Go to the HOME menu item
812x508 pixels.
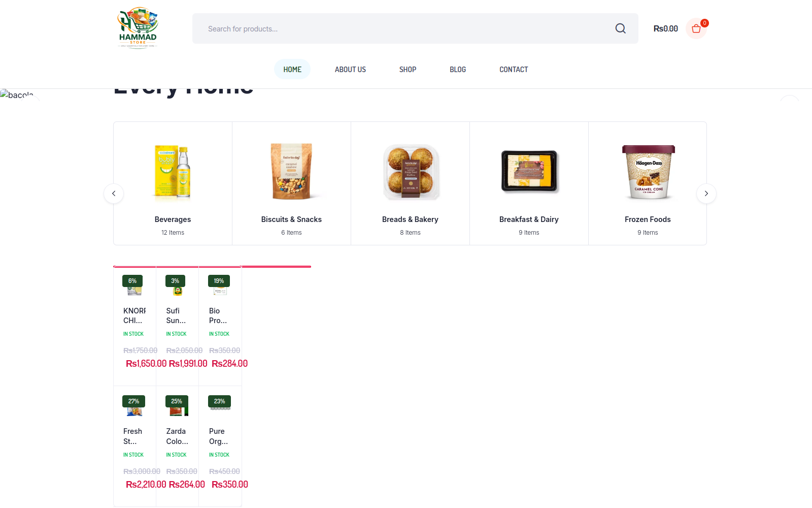click(x=292, y=69)
